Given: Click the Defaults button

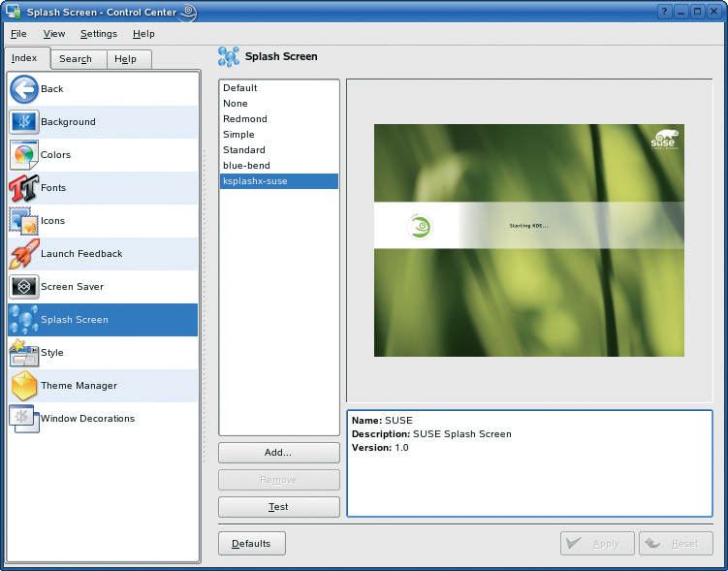Looking at the screenshot, I should coord(252,544).
